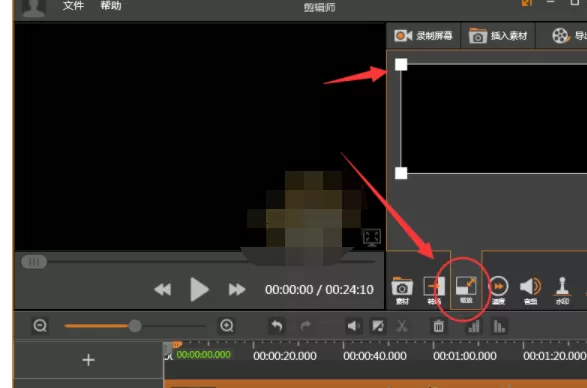The width and height of the screenshot is (587, 388).
Task: Click the preview progress slider thumb
Action: tap(34, 262)
